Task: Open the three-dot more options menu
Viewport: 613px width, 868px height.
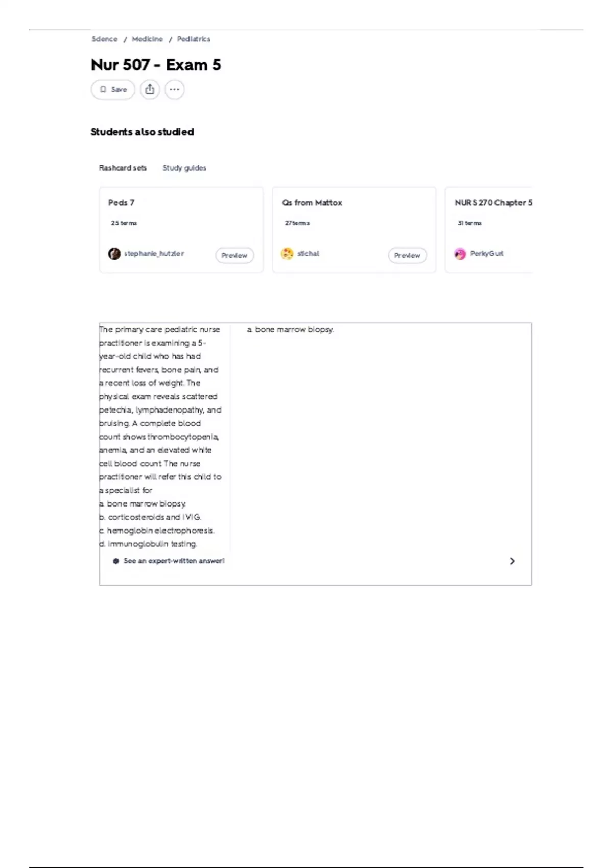Action: [174, 89]
